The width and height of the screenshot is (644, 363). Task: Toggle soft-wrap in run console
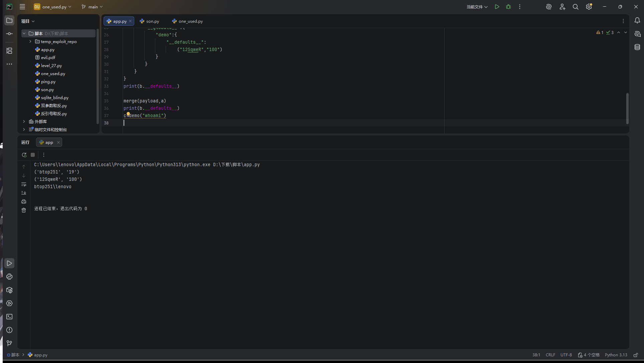[x=24, y=184]
